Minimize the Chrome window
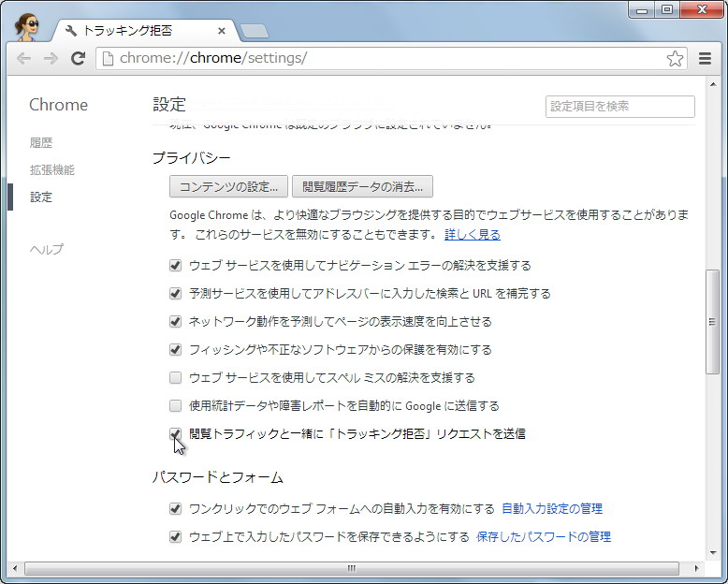Screen dimensions: 728x584 [x=642, y=9]
